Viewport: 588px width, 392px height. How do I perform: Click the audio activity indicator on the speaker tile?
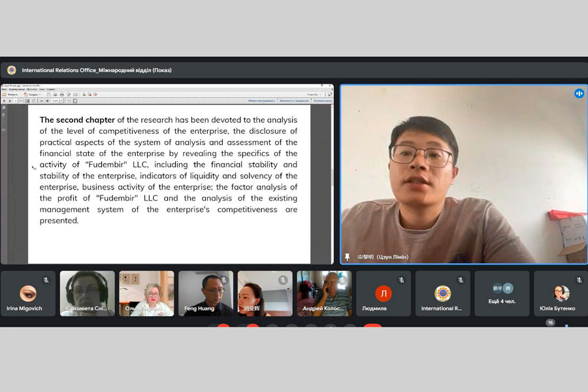(579, 93)
